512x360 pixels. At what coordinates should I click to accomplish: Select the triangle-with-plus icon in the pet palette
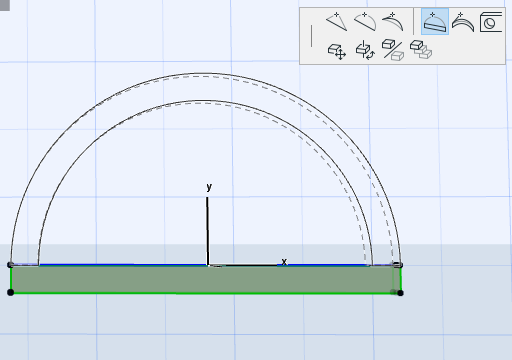[337, 22]
